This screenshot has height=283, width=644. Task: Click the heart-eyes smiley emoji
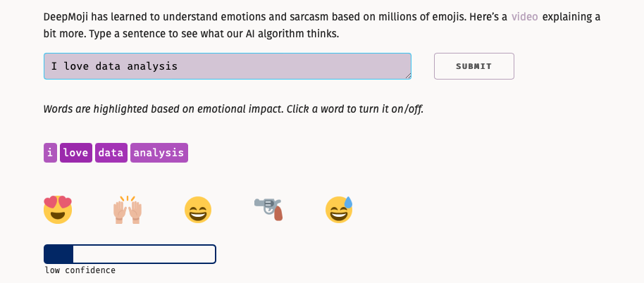click(58, 210)
